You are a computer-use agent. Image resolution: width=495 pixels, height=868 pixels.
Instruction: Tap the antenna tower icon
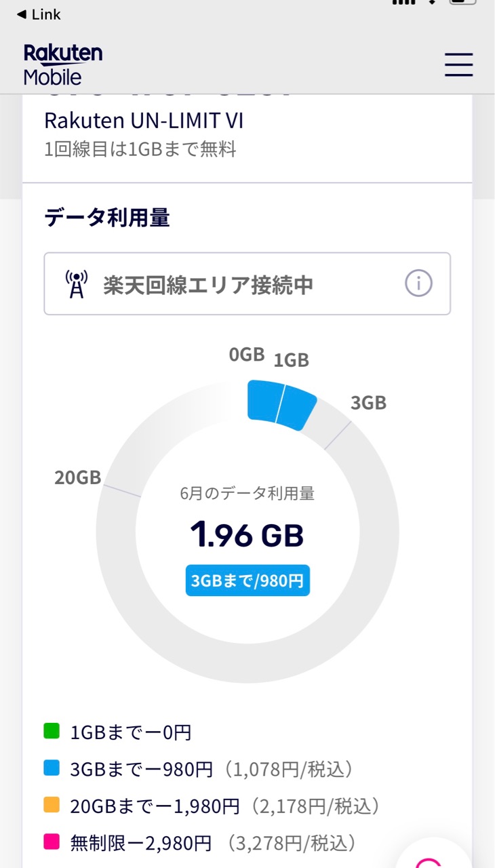[x=77, y=284]
